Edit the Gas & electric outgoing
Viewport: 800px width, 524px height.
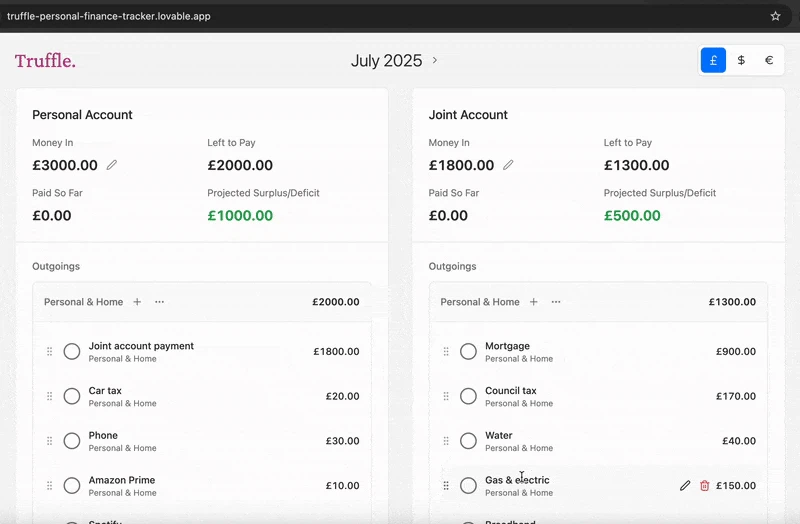(685, 486)
